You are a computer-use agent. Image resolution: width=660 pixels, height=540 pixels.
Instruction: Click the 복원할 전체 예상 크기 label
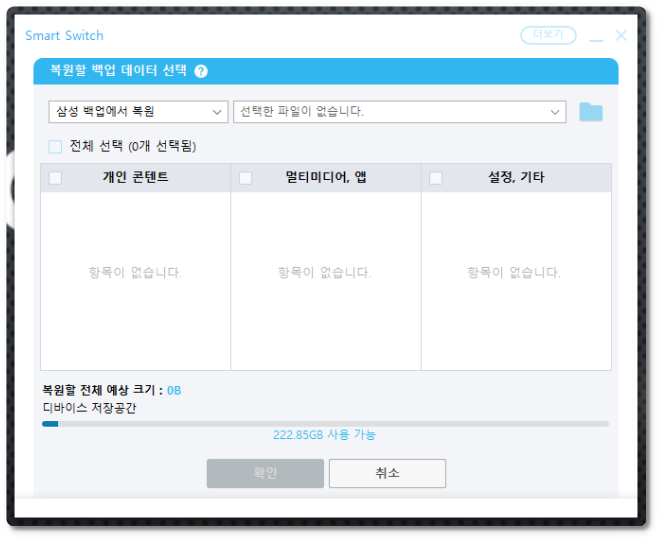click(102, 390)
